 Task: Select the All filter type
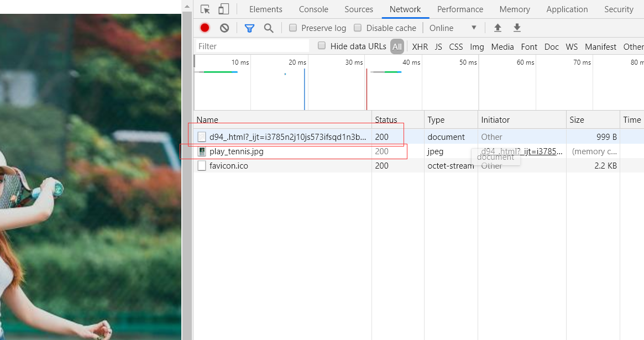[x=397, y=46]
